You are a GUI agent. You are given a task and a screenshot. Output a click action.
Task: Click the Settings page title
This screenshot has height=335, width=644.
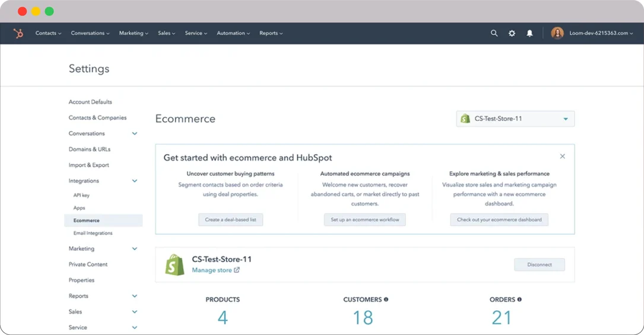(89, 68)
